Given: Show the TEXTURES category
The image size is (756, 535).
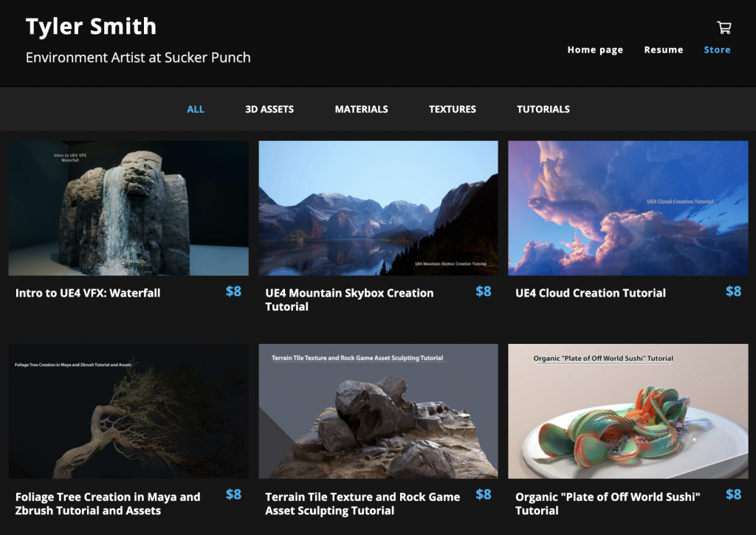Looking at the screenshot, I should click(452, 109).
